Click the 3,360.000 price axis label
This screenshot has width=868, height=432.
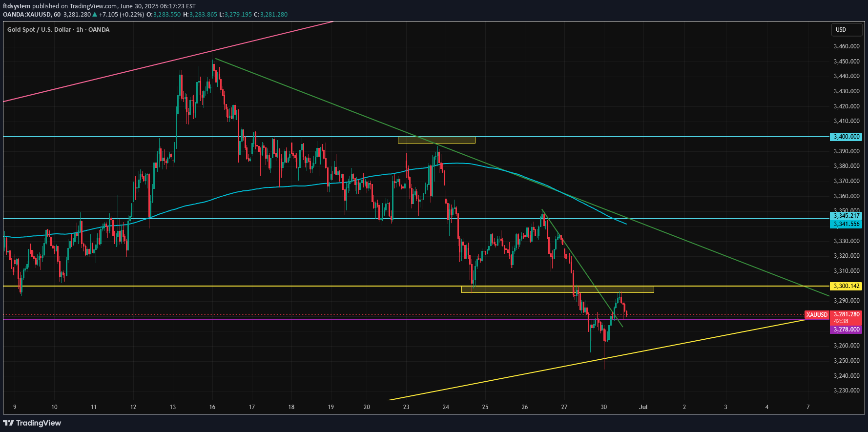pos(846,196)
